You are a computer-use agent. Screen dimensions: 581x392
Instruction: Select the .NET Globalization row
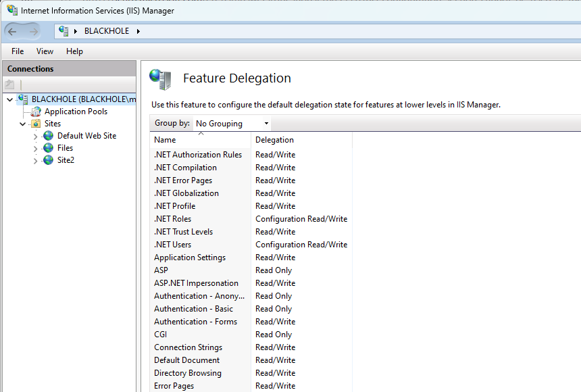click(x=251, y=193)
